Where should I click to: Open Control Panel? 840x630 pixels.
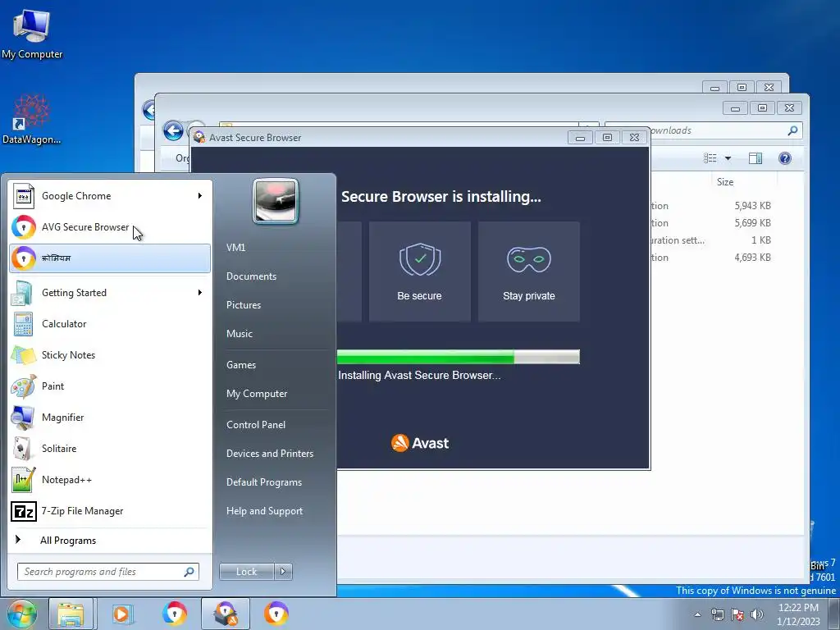[256, 425]
